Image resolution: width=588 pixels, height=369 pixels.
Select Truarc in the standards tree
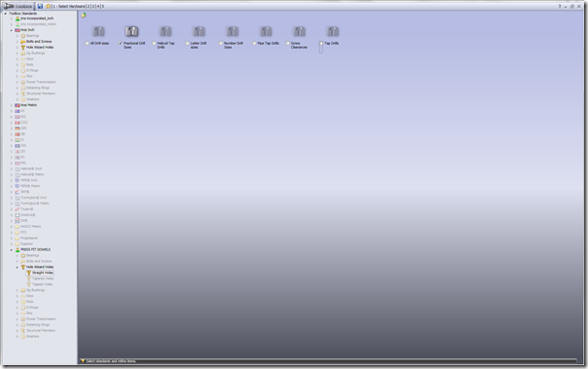(x=26, y=209)
